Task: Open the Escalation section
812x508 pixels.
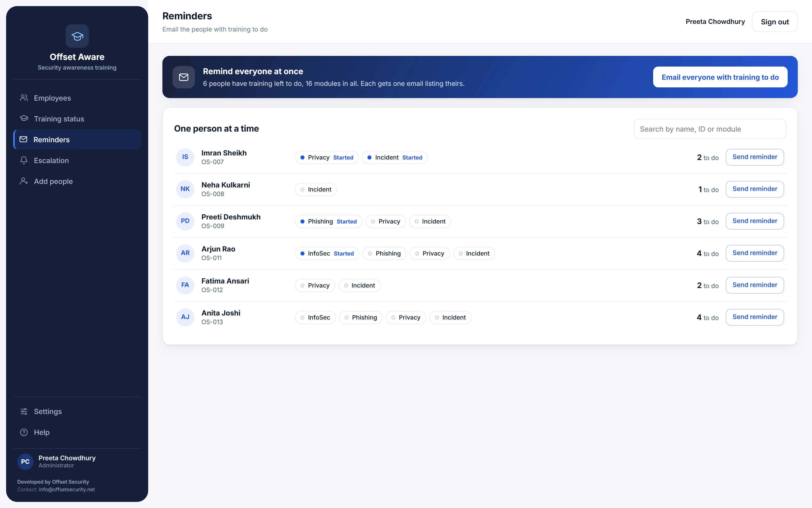Action: pyautogui.click(x=77, y=160)
